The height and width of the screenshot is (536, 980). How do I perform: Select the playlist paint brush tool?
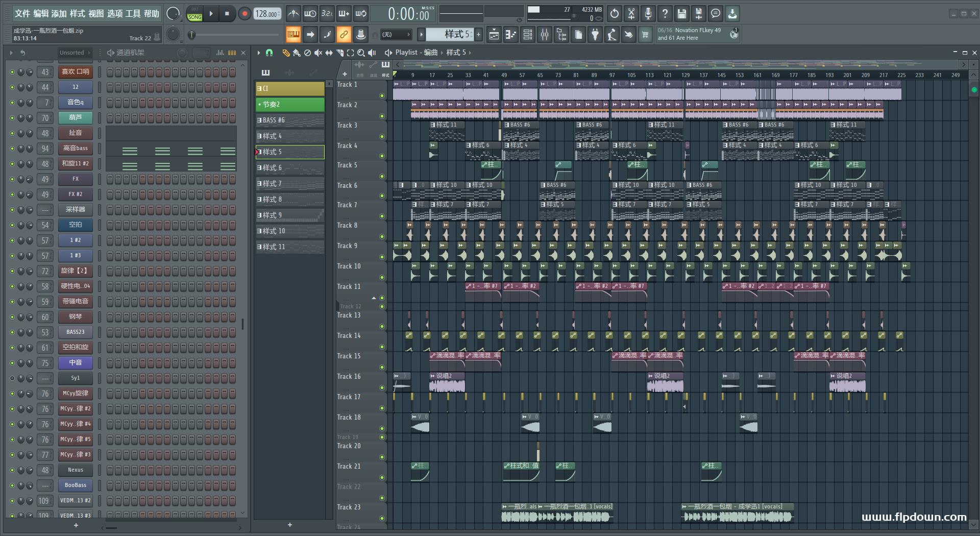297,53
